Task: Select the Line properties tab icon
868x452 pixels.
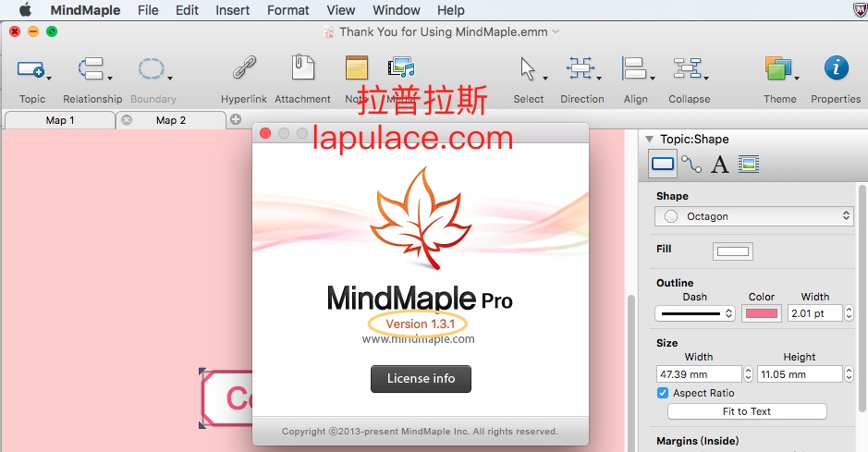Action: pyautogui.click(x=691, y=165)
